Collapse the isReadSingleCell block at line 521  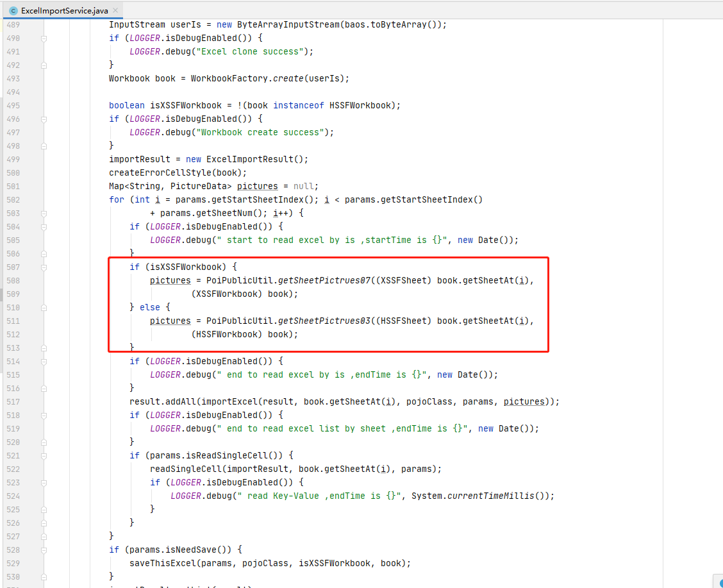pos(44,456)
